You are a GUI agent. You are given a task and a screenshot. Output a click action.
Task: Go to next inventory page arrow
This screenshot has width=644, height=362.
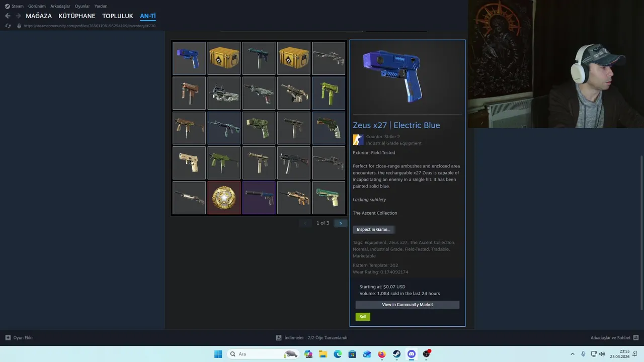point(341,223)
